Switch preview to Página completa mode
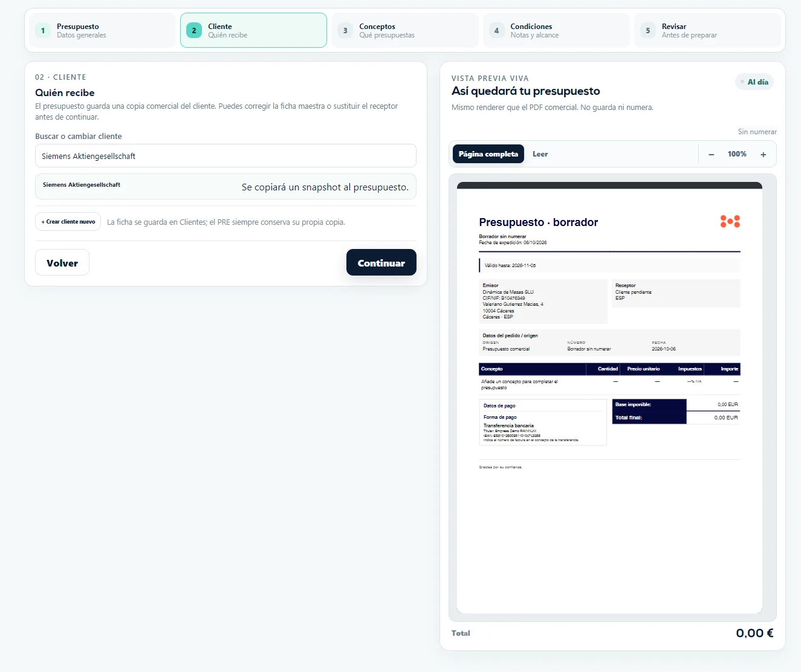801x672 pixels. pos(488,154)
